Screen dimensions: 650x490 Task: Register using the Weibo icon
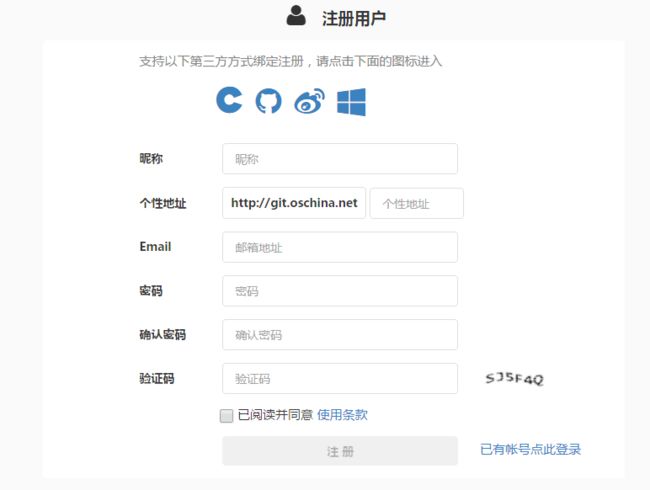(x=310, y=101)
